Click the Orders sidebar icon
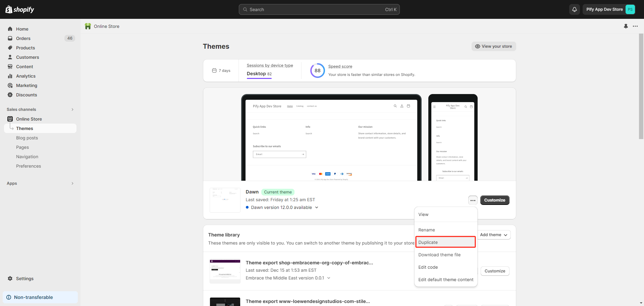The image size is (644, 306). click(x=10, y=38)
